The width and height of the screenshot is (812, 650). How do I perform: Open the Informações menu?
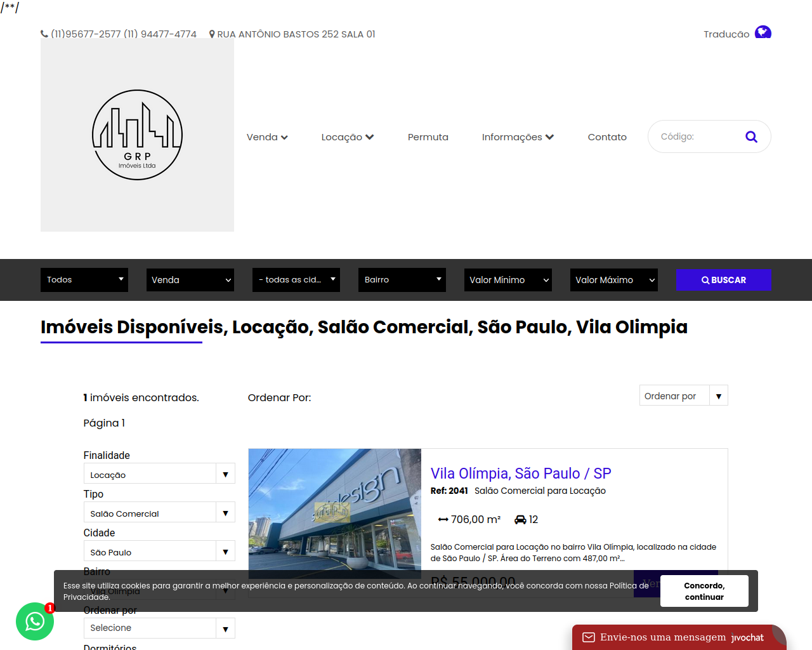[x=518, y=137]
